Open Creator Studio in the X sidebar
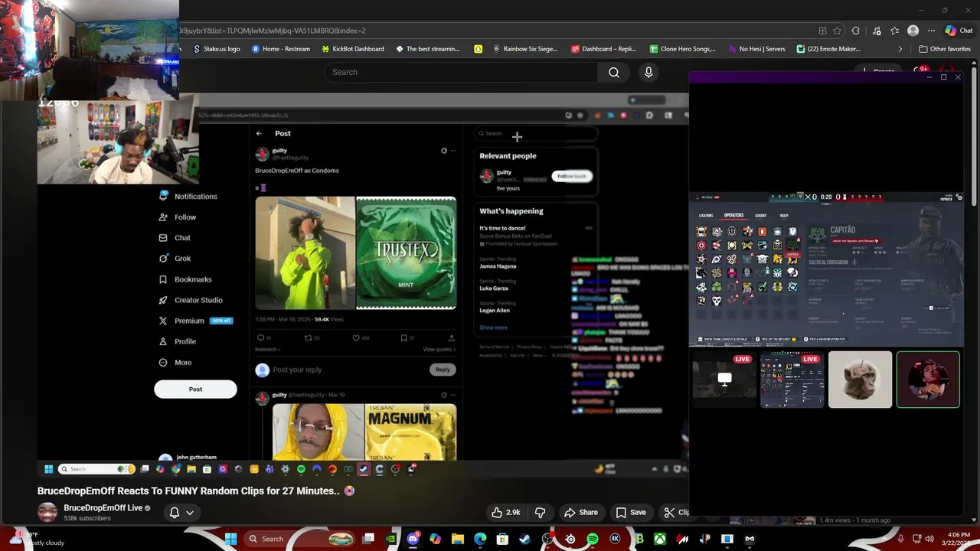 pos(191,300)
